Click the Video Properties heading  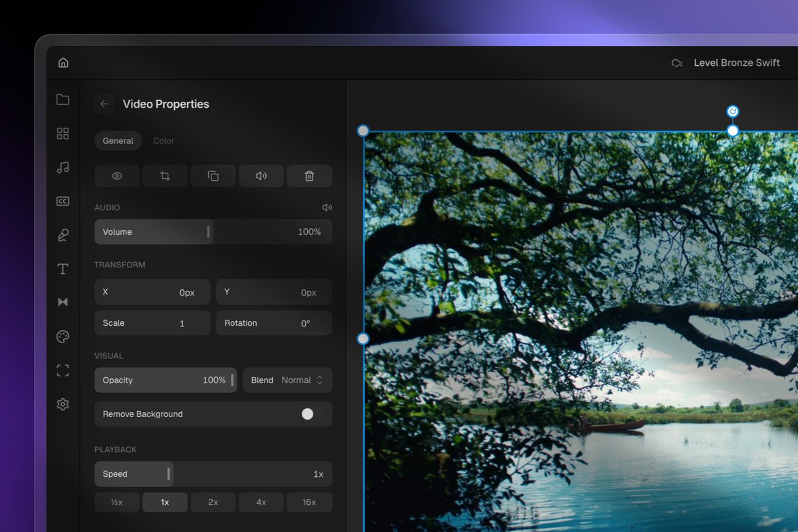point(166,104)
